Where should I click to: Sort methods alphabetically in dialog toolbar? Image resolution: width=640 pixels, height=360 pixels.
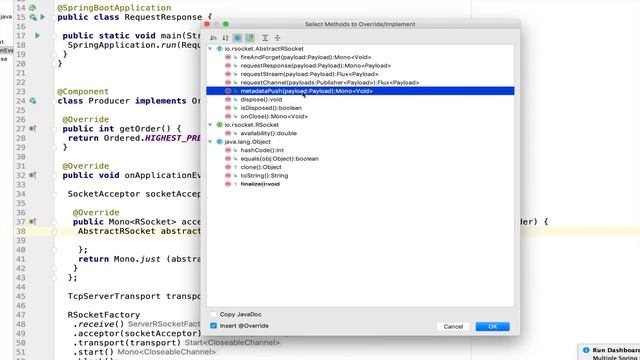click(213, 38)
